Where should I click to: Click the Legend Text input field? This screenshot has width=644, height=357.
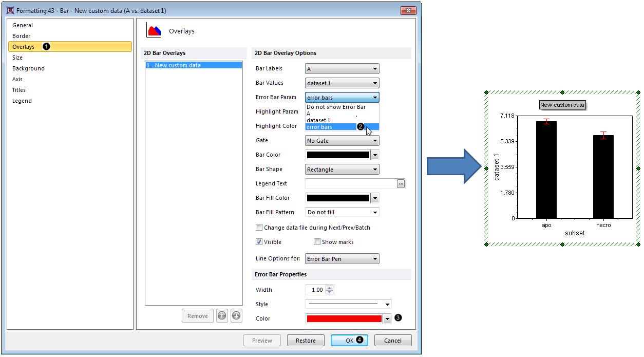point(350,183)
